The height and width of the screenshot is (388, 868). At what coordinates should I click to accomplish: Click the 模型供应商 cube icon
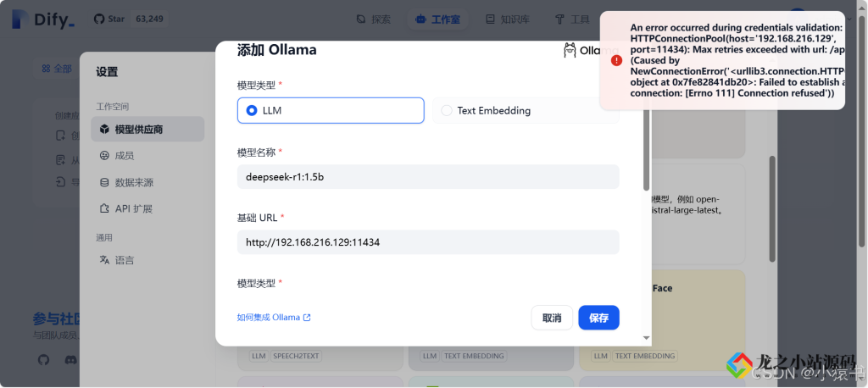point(104,129)
